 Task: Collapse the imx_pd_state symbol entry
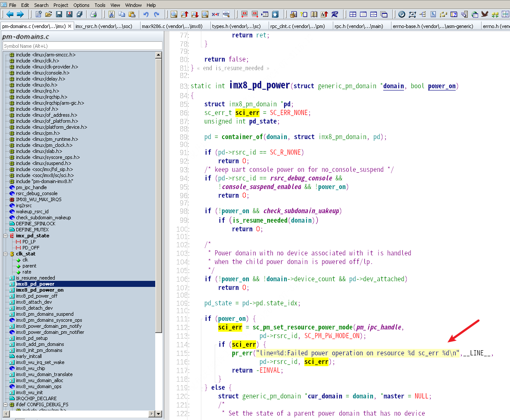click(5, 236)
